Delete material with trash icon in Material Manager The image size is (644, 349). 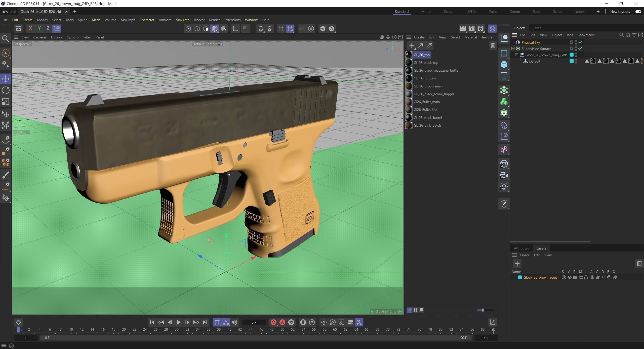pyautogui.click(x=493, y=45)
